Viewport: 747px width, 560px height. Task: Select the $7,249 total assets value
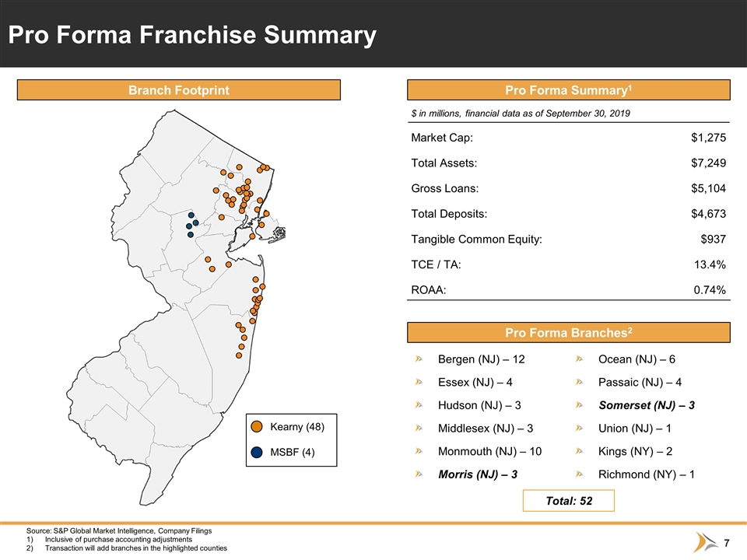pos(708,163)
